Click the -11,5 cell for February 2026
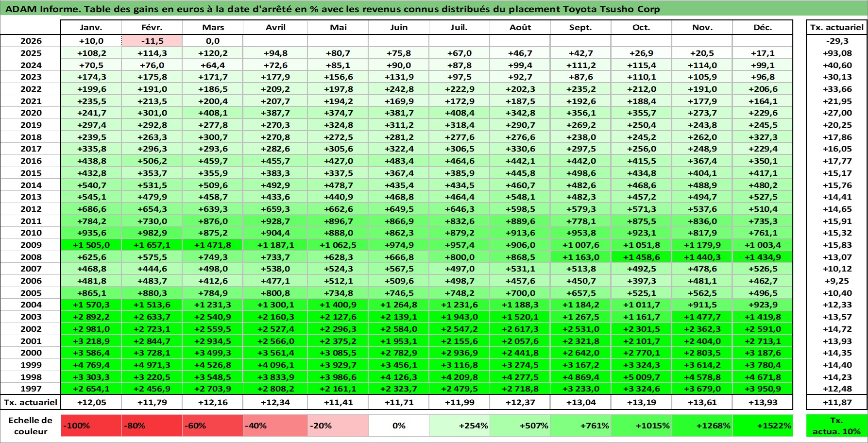Image resolution: width=868 pixels, height=443 pixels. [152, 41]
